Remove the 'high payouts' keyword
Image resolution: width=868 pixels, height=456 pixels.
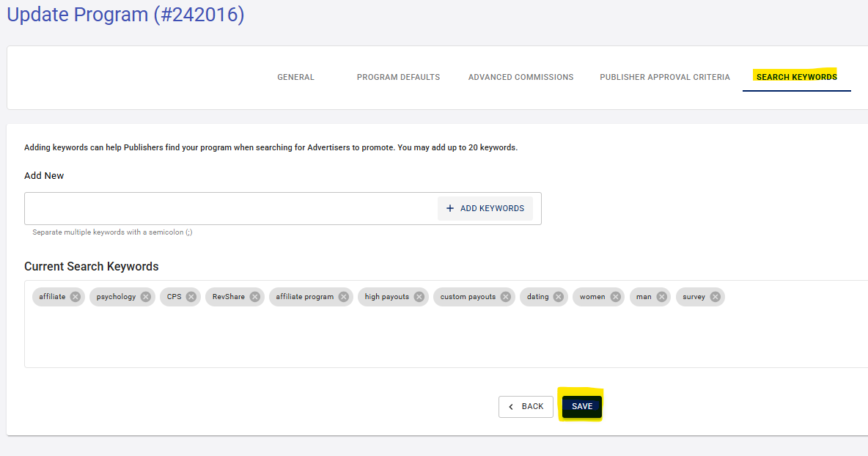click(419, 297)
